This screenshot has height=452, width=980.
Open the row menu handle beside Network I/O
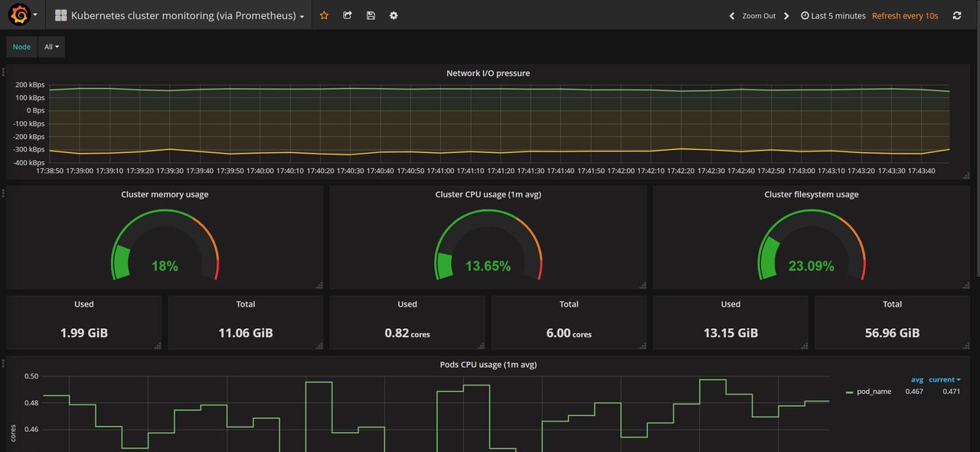[3, 72]
